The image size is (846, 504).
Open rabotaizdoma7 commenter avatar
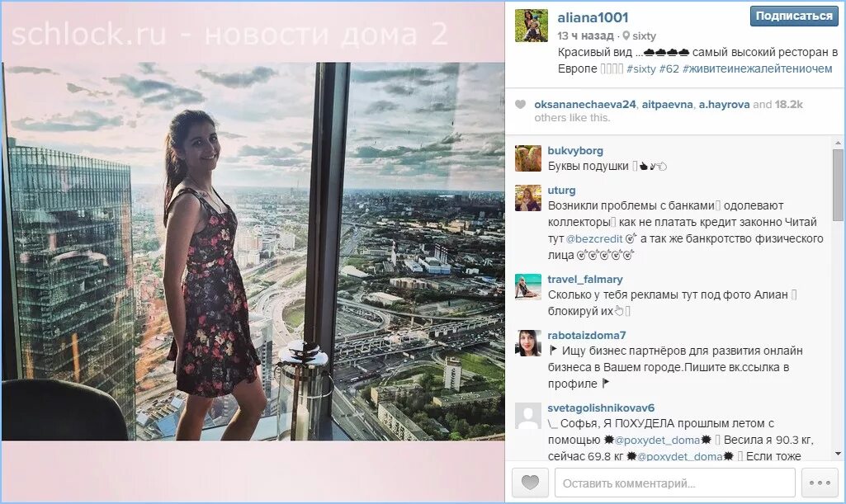pos(528,343)
